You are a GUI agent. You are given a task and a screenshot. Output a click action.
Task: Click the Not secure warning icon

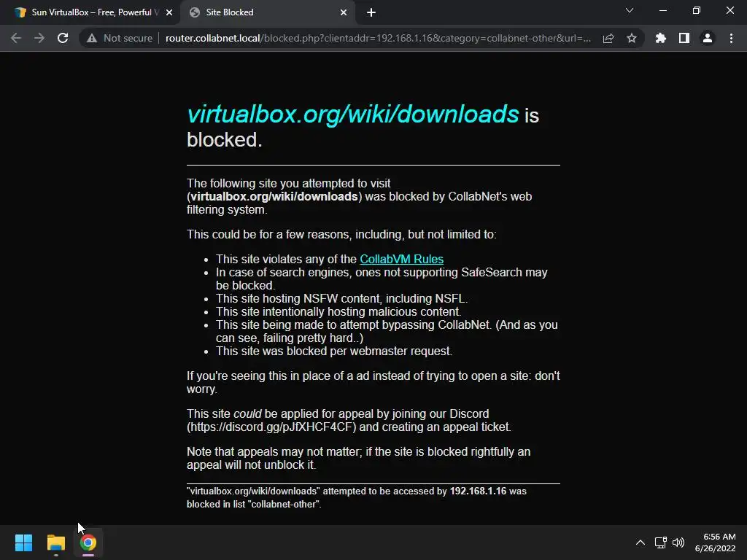click(x=92, y=38)
